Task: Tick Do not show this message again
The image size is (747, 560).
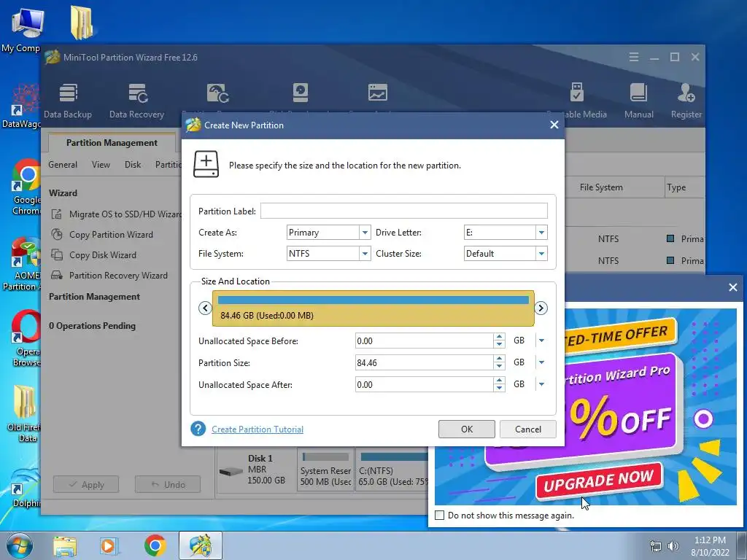Action: point(440,516)
